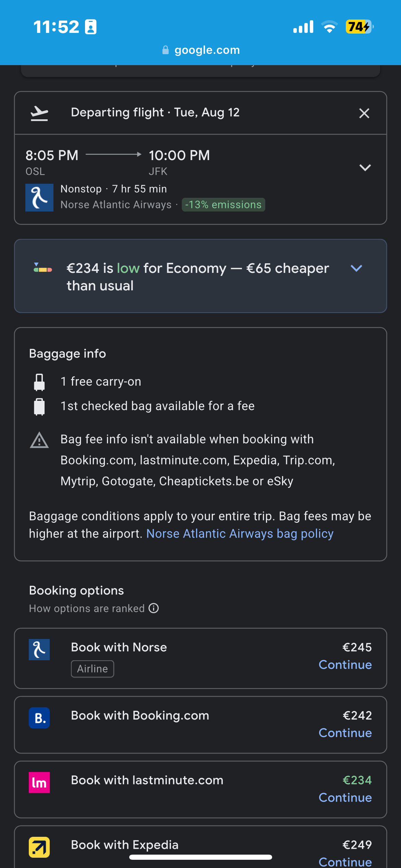Select the Book with Expedia option
401x868 pixels.
tap(200, 847)
